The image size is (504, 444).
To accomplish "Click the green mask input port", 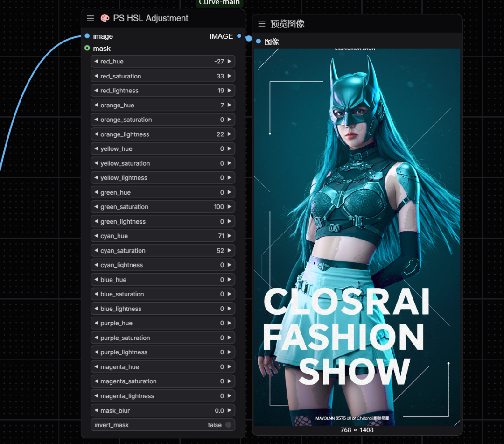I will pyautogui.click(x=87, y=48).
